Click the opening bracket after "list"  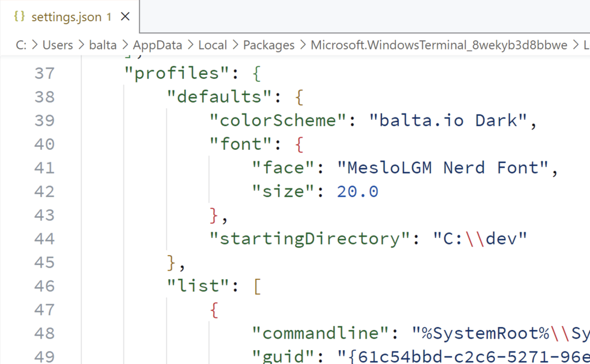point(258,287)
